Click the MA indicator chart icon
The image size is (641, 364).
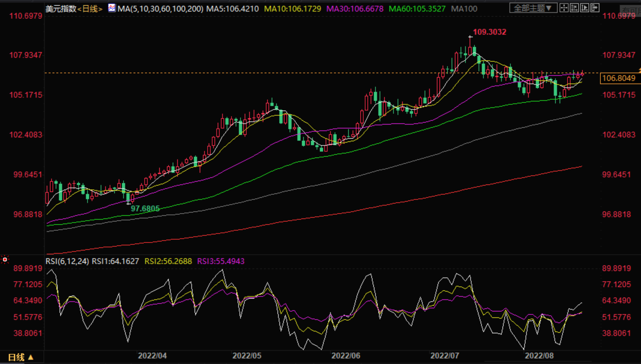point(111,8)
